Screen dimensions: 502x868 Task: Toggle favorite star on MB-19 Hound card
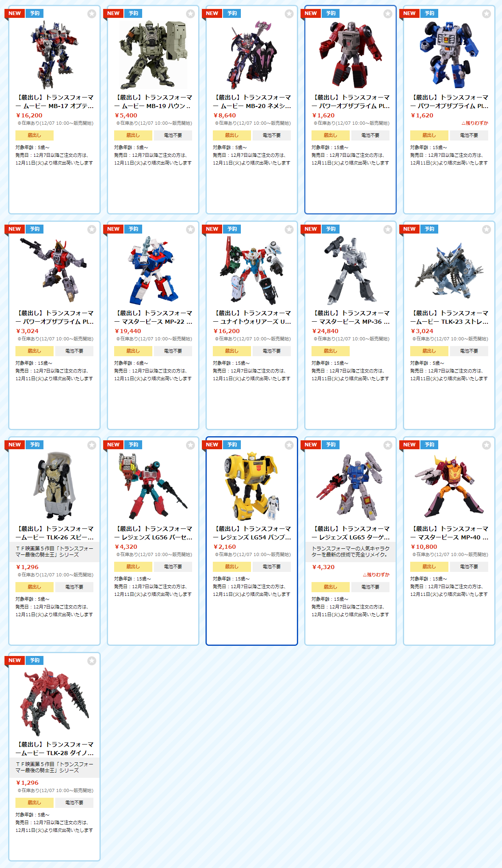tap(190, 14)
